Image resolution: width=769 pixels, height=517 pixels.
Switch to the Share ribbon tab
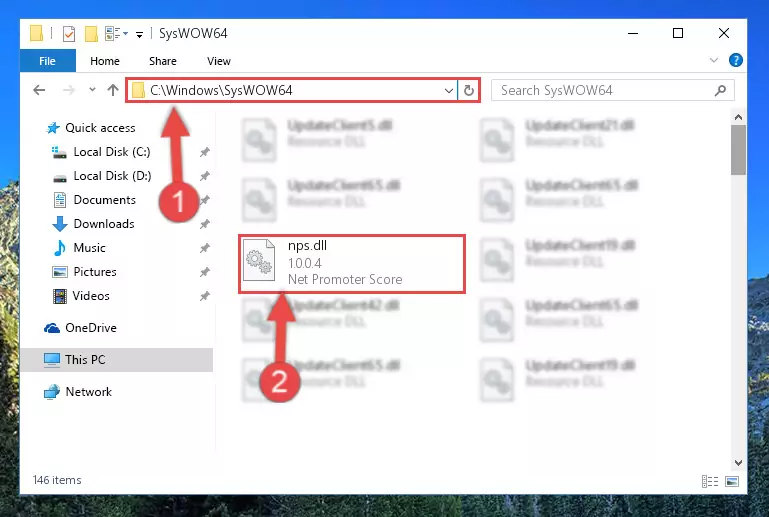[x=163, y=61]
